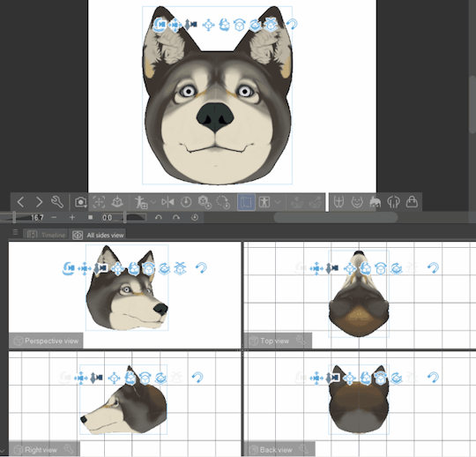
Task: Open the face expression icon
Action: tap(357, 202)
